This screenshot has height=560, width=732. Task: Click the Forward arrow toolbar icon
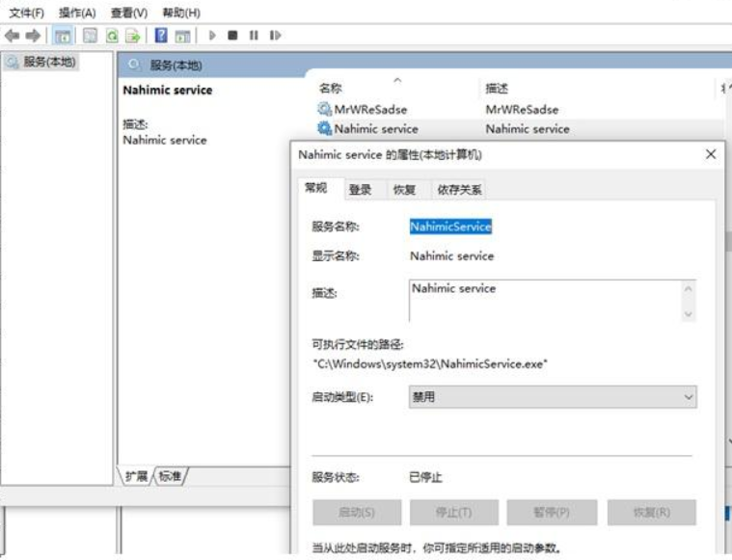(x=33, y=36)
